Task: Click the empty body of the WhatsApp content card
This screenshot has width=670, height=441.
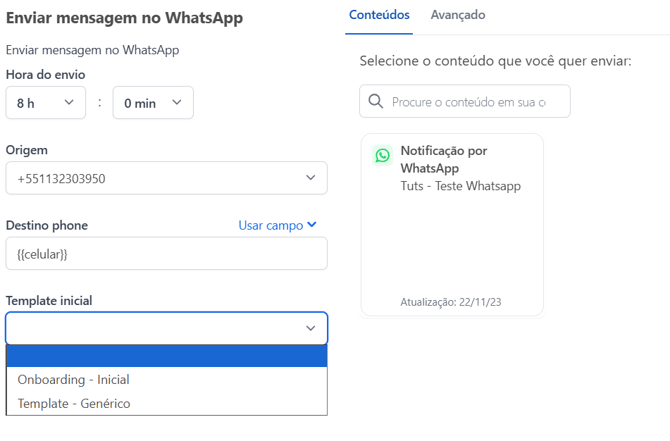Action: pos(452,245)
